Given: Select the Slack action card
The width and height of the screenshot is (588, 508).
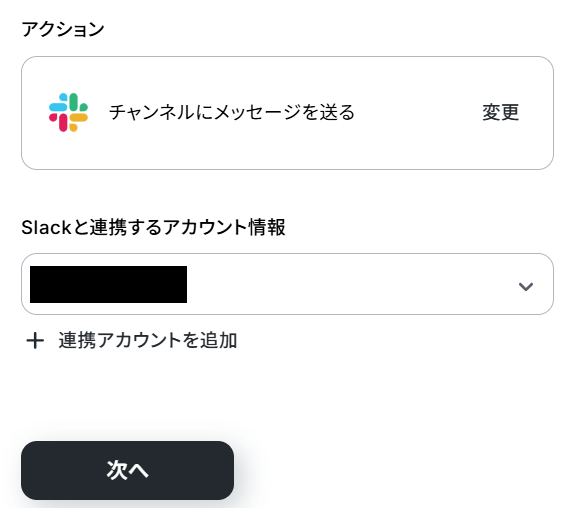Looking at the screenshot, I should click(x=287, y=113).
